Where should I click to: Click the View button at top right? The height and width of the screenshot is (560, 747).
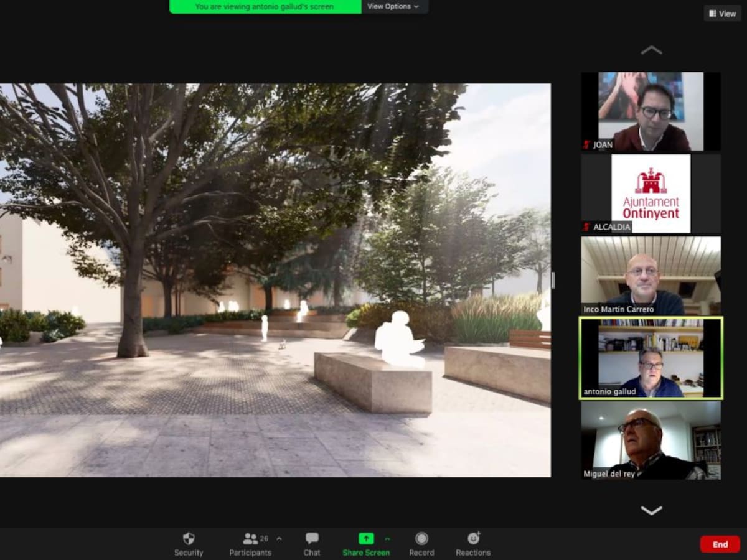tap(722, 14)
